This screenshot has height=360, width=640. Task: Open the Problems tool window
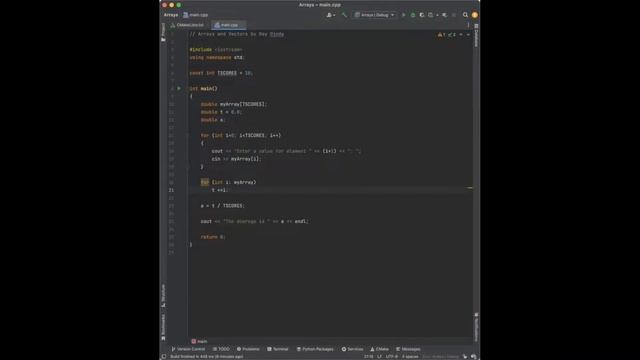point(248,349)
